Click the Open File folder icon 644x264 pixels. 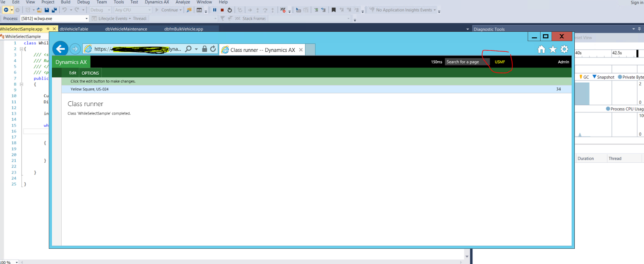(39, 10)
